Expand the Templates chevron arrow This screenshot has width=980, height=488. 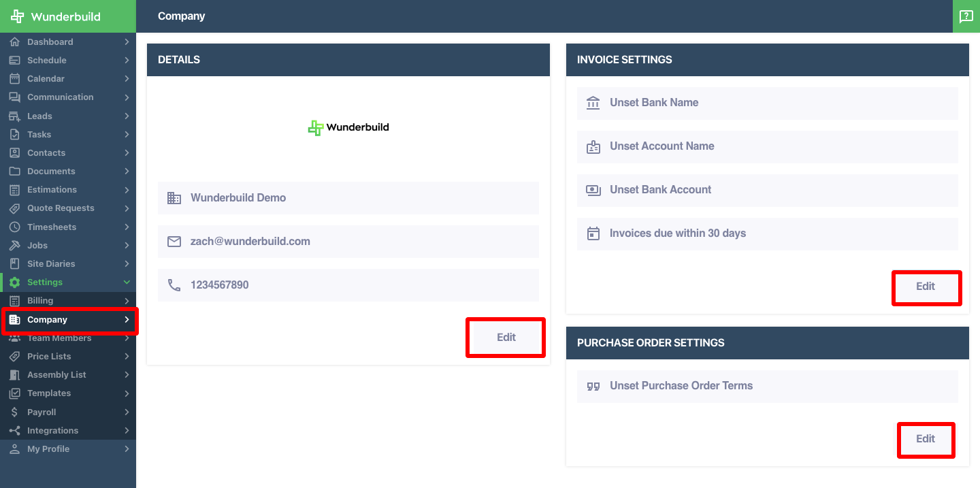click(127, 393)
